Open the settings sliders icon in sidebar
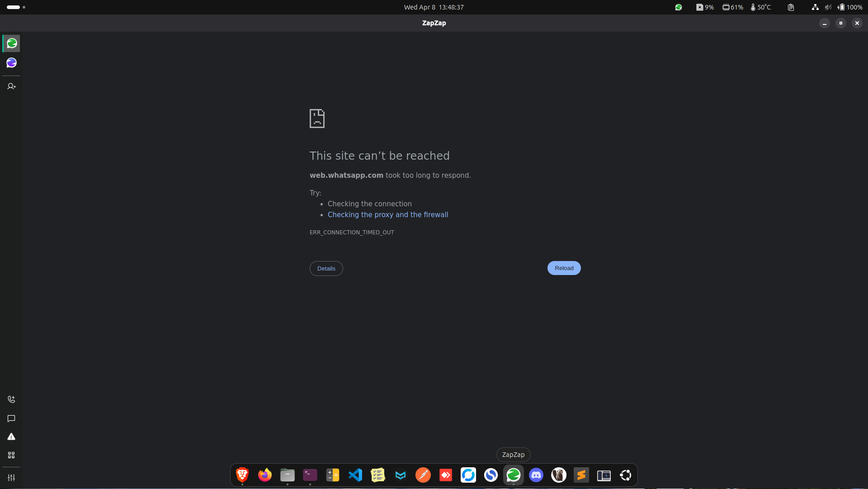This screenshot has height=489, width=868. 12,478
